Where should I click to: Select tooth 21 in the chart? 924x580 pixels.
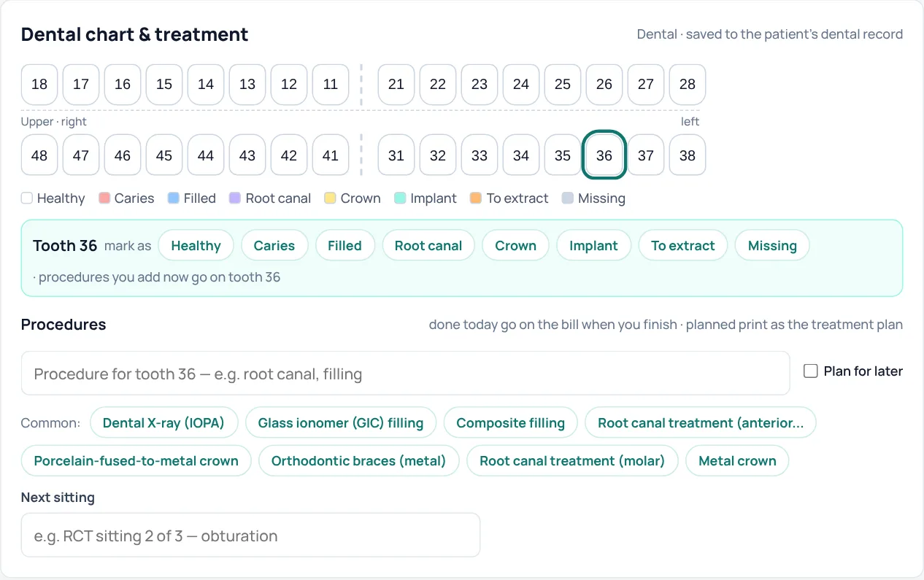(x=396, y=84)
